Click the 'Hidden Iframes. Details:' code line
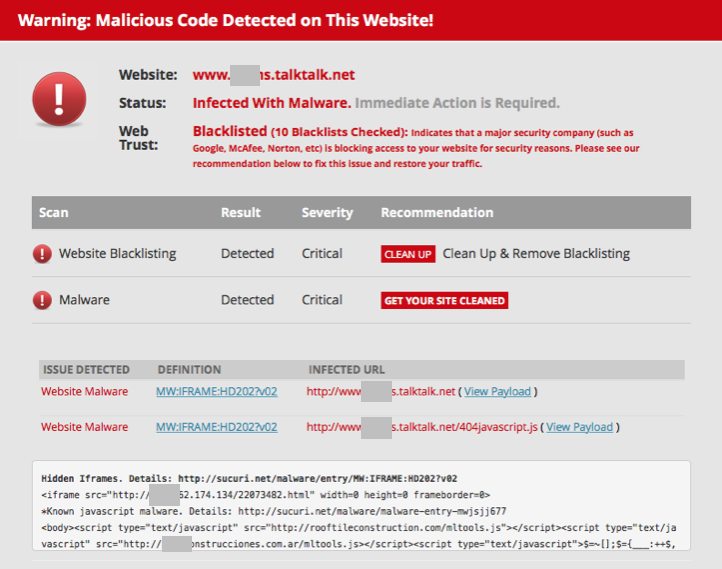Image resolution: width=722 pixels, height=569 pixels. pos(249,478)
